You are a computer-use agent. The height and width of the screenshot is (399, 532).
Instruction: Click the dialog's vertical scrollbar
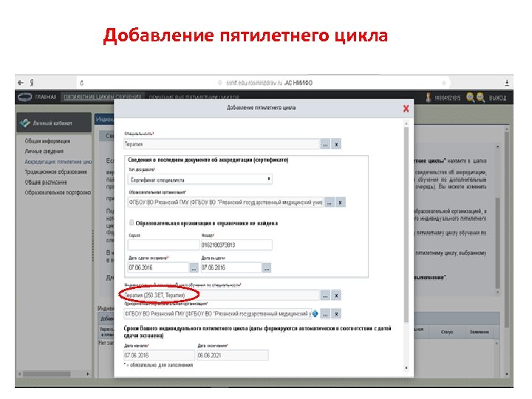click(x=406, y=224)
